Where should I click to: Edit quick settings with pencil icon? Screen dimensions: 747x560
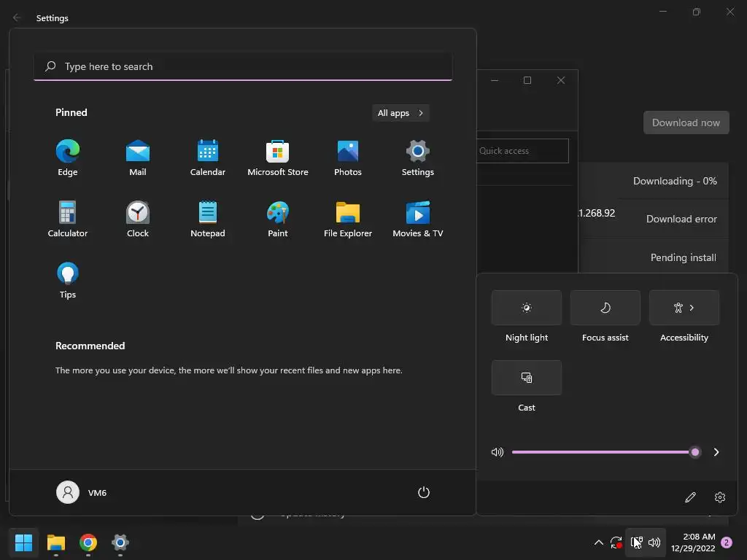click(x=690, y=497)
